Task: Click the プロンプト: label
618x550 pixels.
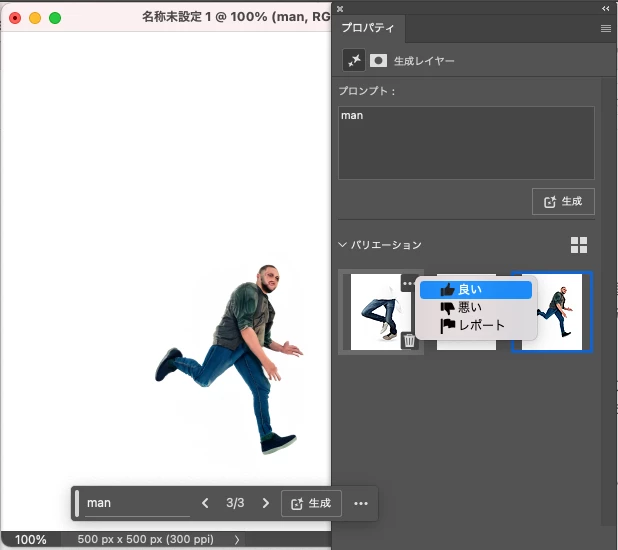Action: tap(367, 91)
